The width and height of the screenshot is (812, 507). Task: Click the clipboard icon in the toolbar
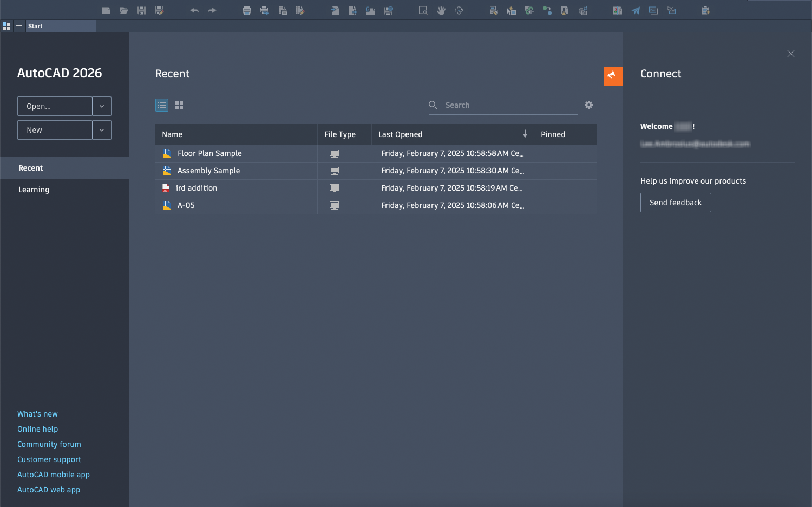(x=706, y=10)
